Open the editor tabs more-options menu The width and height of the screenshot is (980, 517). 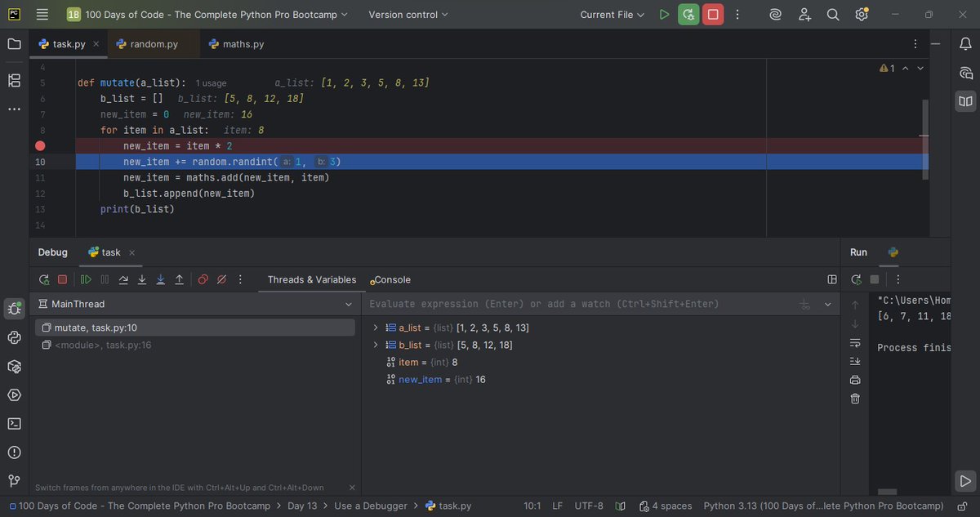[x=915, y=44]
